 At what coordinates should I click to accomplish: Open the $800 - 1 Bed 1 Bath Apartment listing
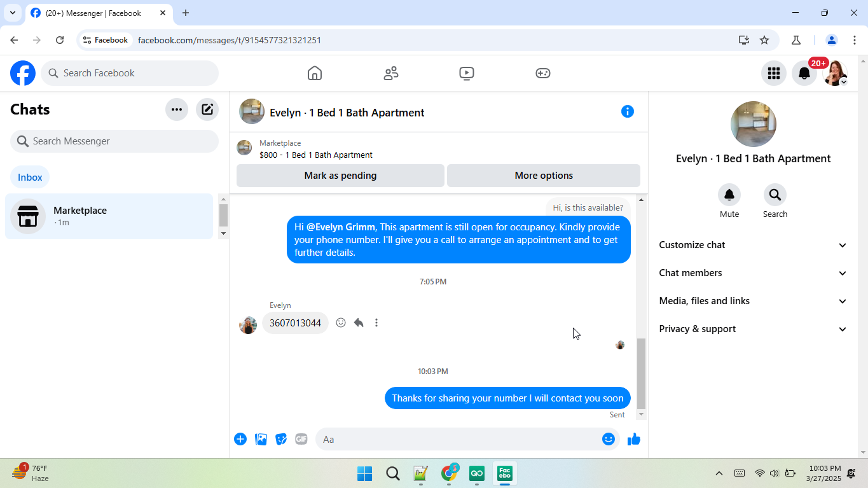tap(316, 155)
